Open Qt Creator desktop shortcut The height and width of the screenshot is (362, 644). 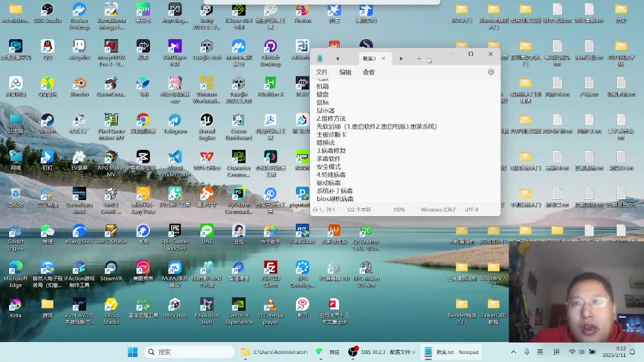[x=366, y=238]
